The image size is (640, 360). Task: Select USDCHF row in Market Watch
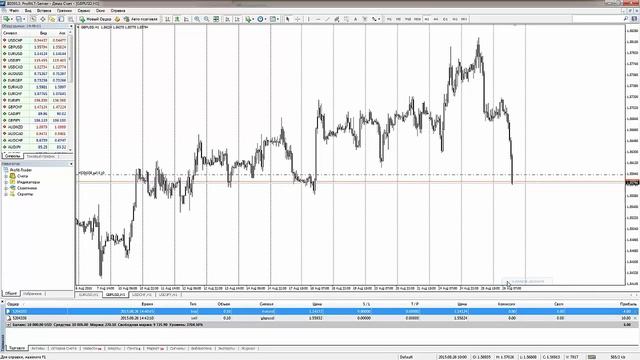[35, 40]
